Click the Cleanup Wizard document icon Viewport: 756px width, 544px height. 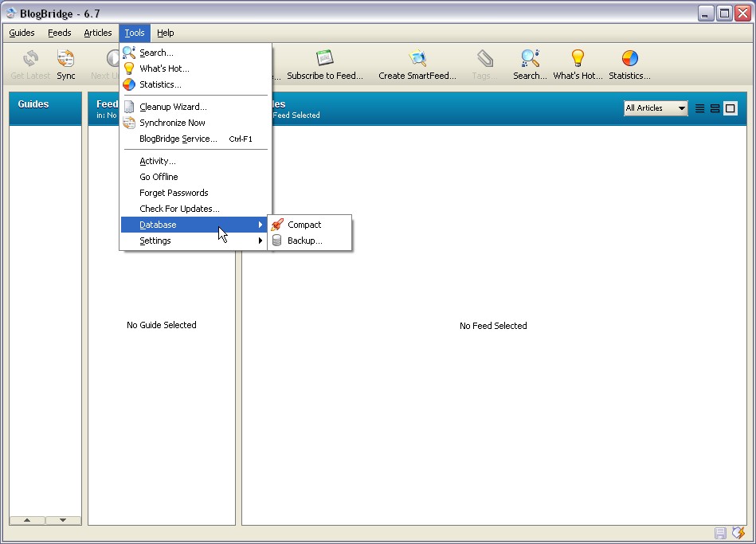129,107
